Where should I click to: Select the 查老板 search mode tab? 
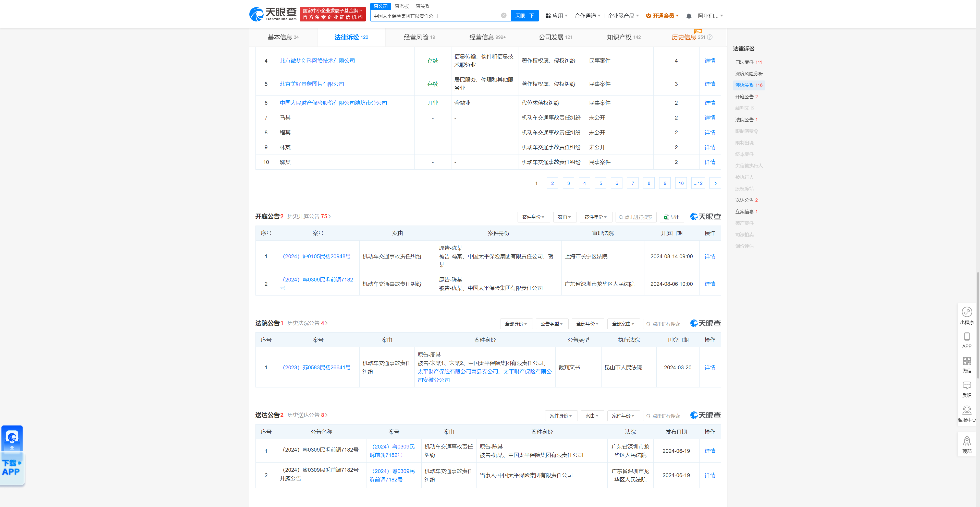[401, 6]
